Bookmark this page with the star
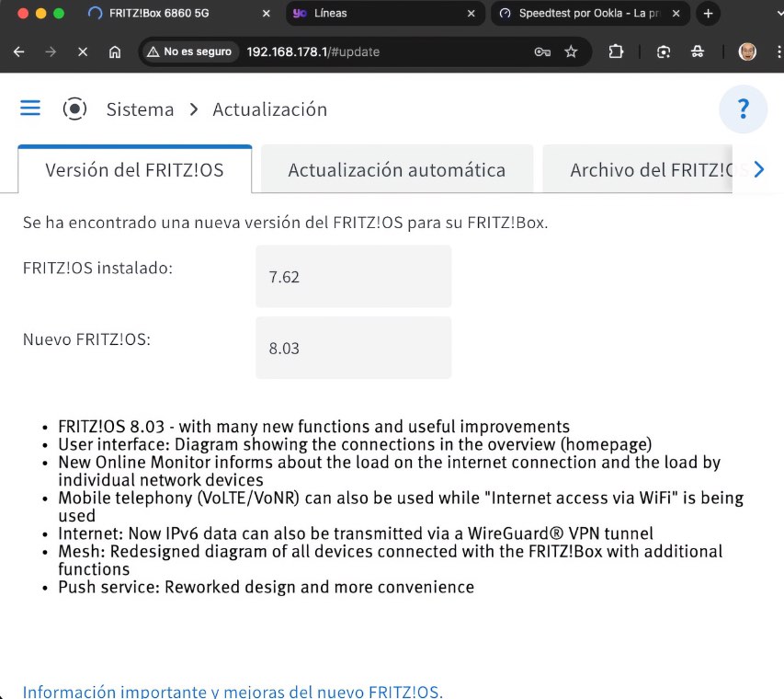 pos(571,52)
